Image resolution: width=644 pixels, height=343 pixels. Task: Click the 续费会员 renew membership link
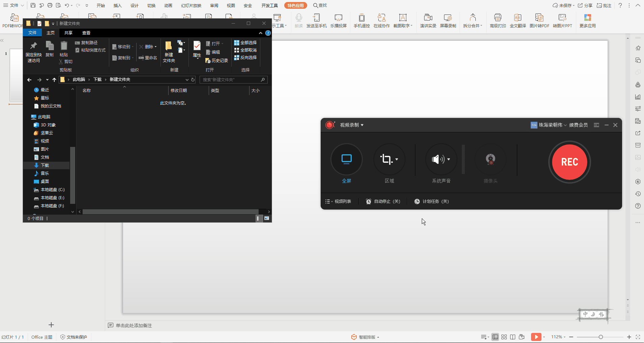[578, 125]
